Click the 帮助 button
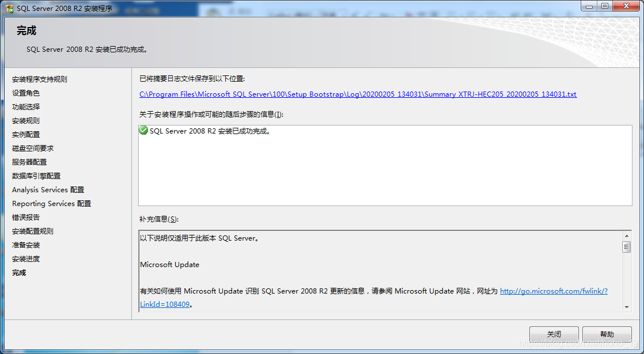Viewport: 644px width, 354px height. (x=607, y=334)
